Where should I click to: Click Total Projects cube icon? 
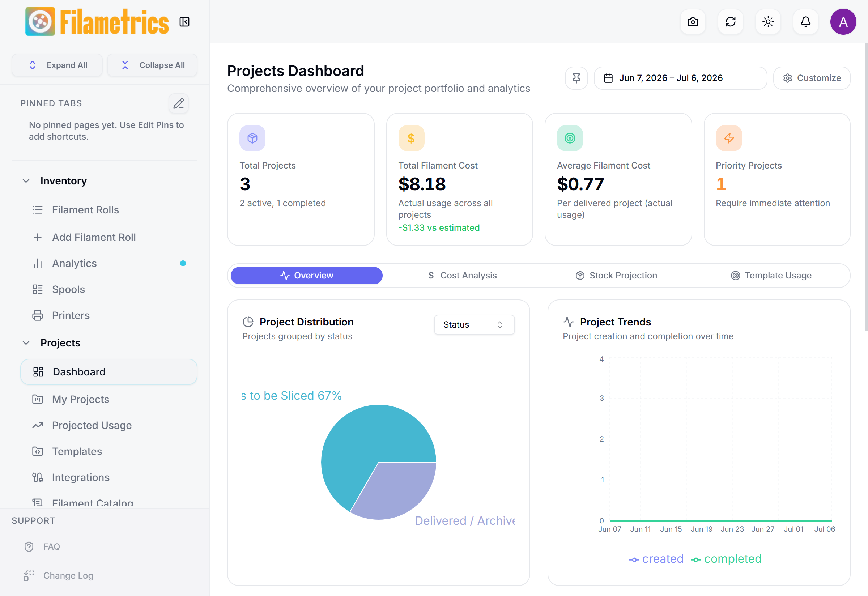[x=252, y=138]
